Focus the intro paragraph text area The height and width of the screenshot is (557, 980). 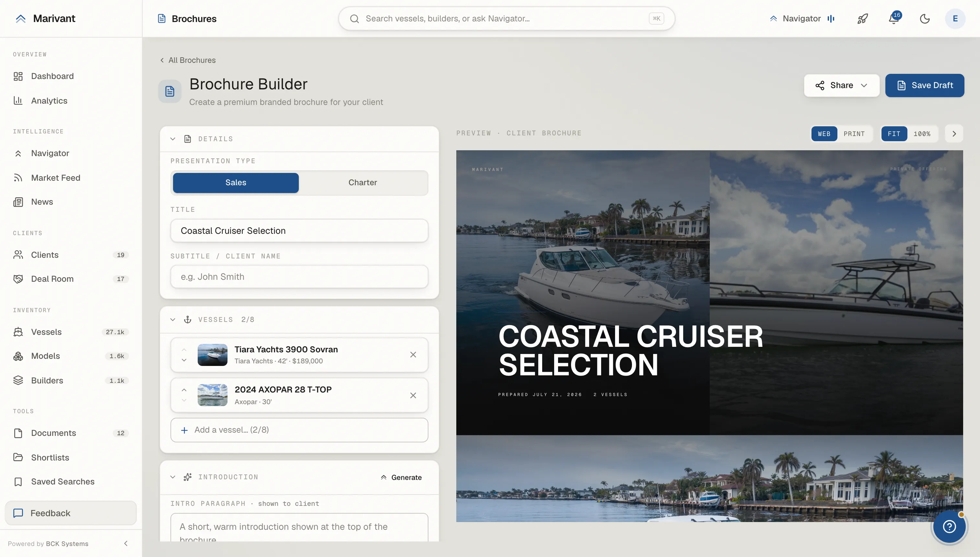[x=299, y=528]
